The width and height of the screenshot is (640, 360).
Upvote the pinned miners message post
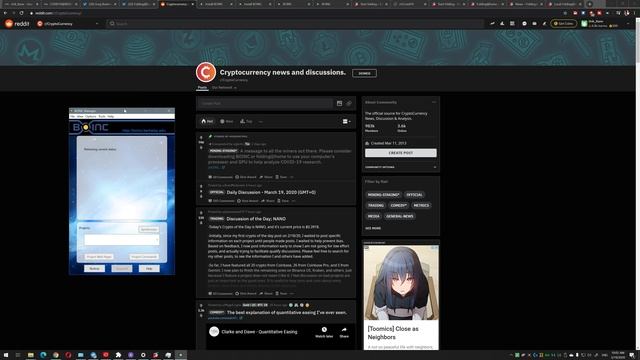201,138
